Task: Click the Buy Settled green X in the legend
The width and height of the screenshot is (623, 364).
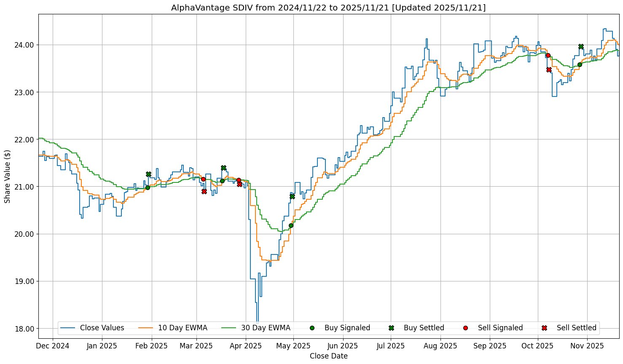Action: tap(391, 328)
